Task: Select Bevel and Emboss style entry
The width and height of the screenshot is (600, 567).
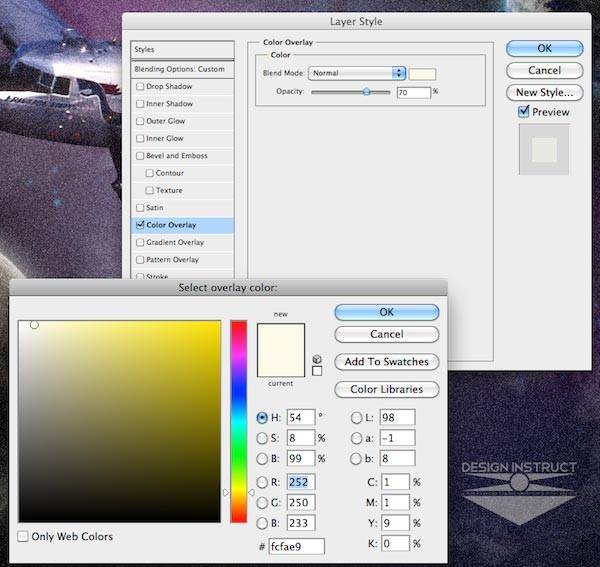Action: click(176, 156)
